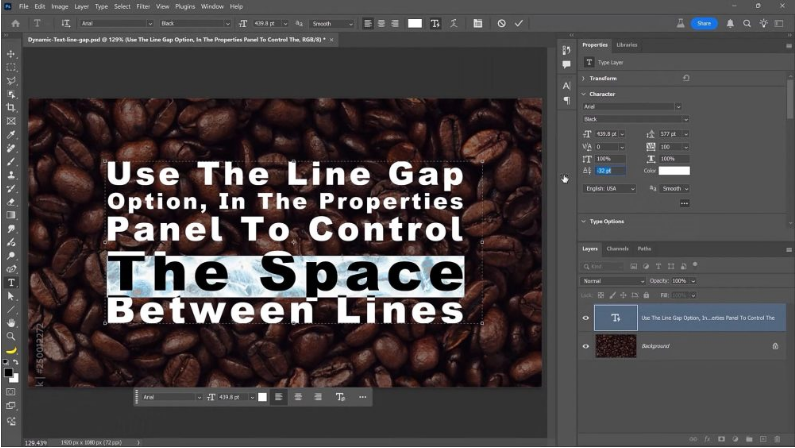Open the Normal blend mode dropdown
Viewport: 795px width, 448px height.
click(x=612, y=281)
